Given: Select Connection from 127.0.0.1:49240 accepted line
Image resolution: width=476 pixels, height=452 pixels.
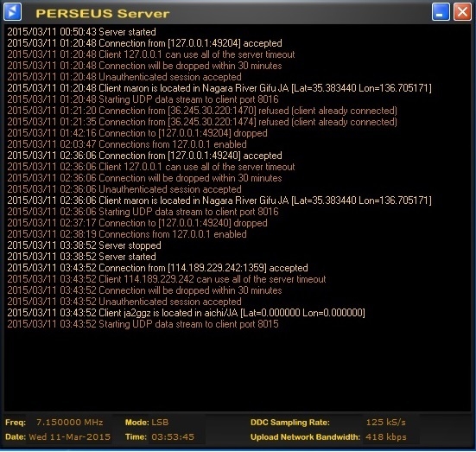Looking at the screenshot, I should pos(145,156).
